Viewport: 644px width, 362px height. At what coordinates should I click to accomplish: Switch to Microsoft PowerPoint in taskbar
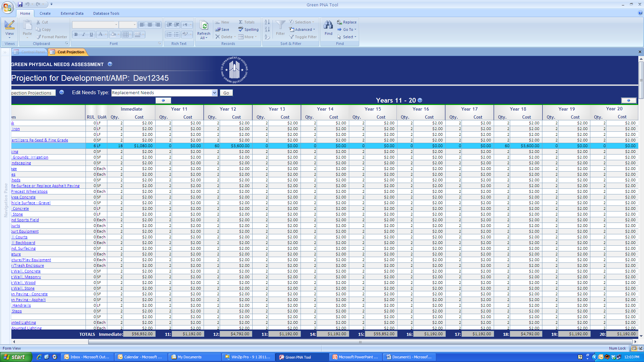click(x=356, y=357)
